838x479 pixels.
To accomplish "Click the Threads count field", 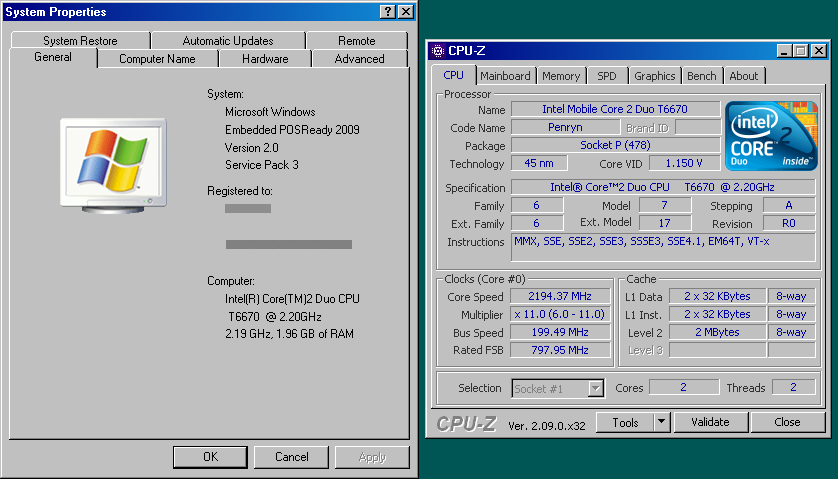I will point(794,387).
